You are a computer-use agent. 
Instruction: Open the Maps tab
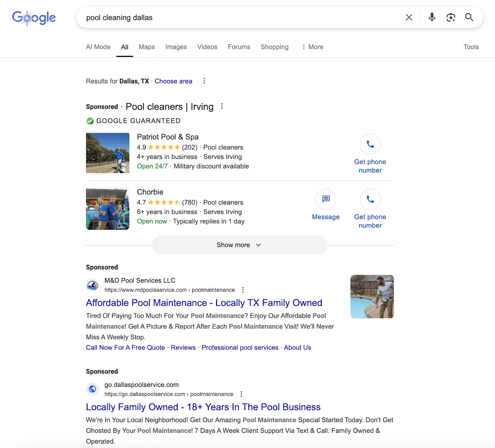click(x=147, y=47)
